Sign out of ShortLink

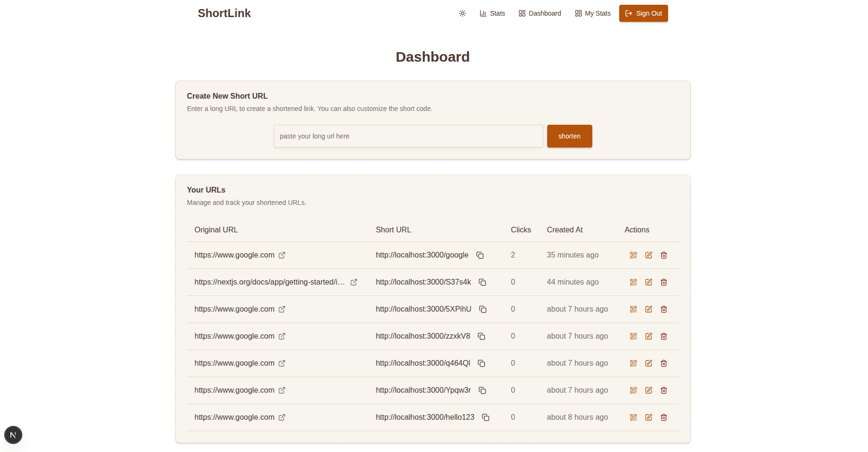tap(643, 13)
